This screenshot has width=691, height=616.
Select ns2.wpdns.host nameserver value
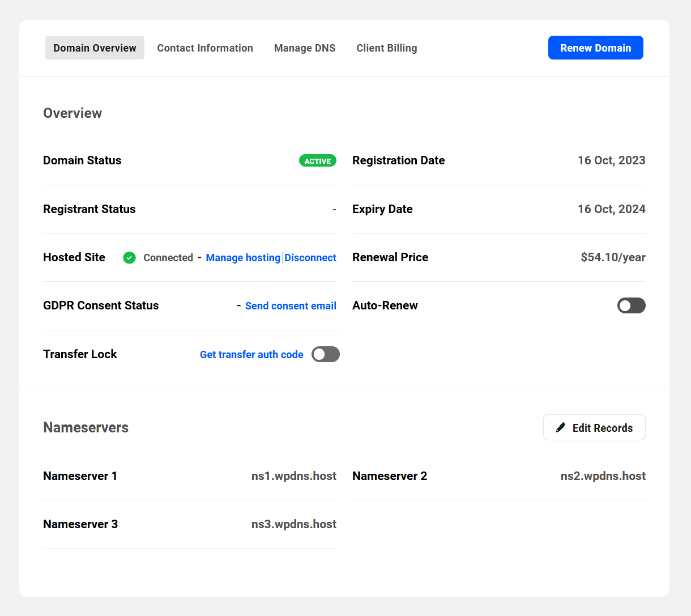(603, 476)
